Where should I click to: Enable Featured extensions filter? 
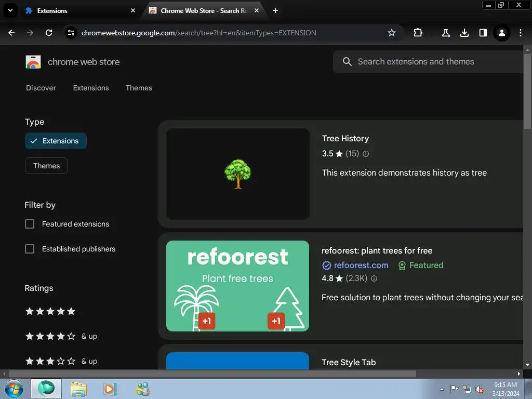coord(30,224)
